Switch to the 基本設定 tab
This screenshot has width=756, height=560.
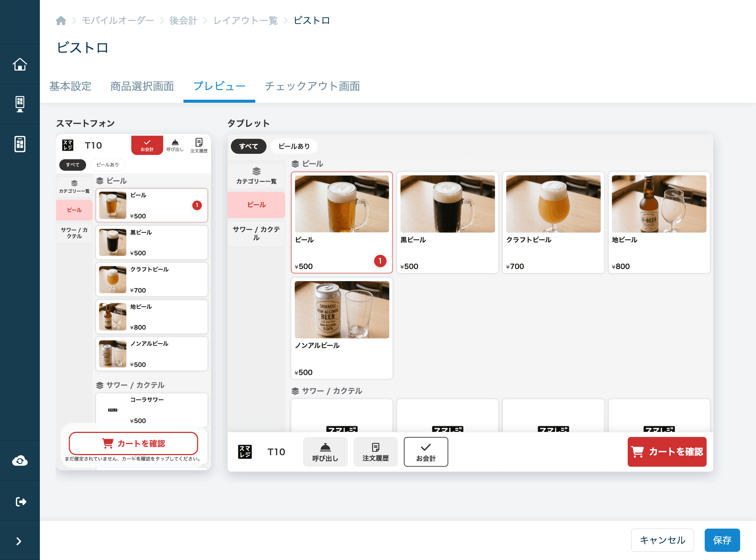pos(70,86)
